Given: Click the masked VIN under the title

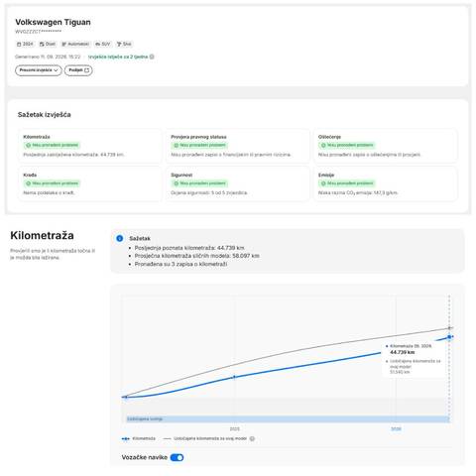Looking at the screenshot, I should click(x=39, y=32).
